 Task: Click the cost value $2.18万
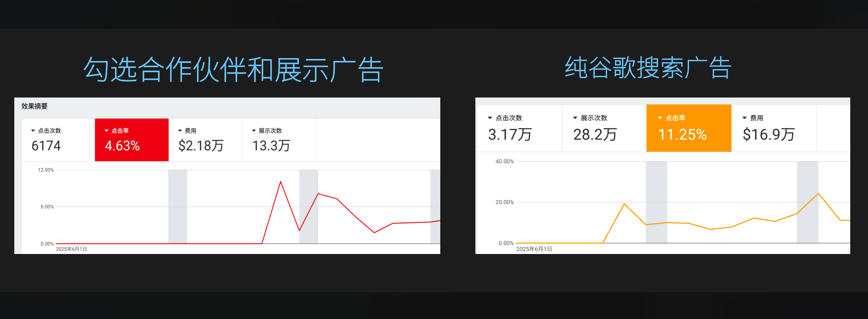pos(201,146)
